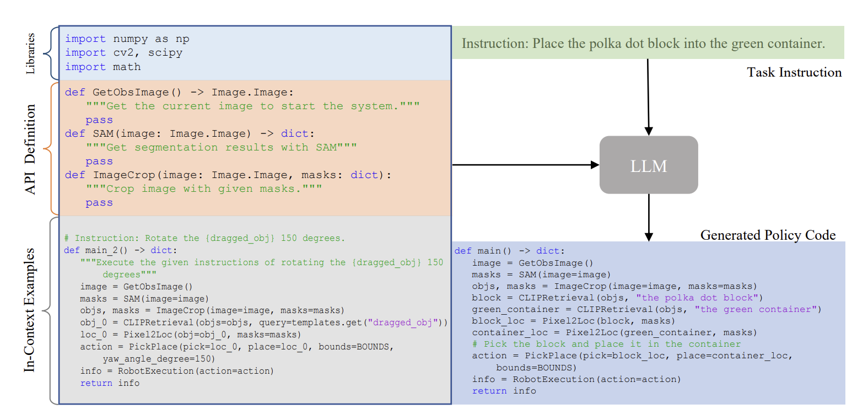868x420 pixels.
Task: Click the final 'return info' in generated policy code
Action: point(504,391)
